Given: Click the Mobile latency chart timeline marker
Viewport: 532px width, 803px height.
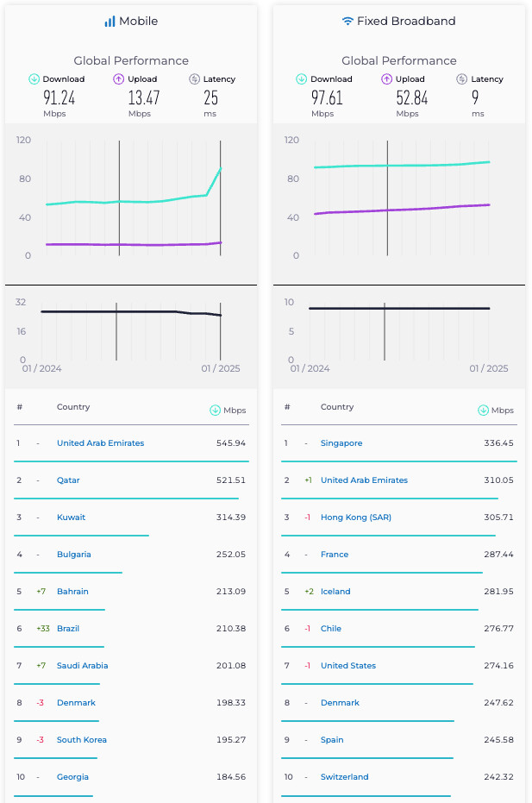Looking at the screenshot, I should tap(116, 331).
